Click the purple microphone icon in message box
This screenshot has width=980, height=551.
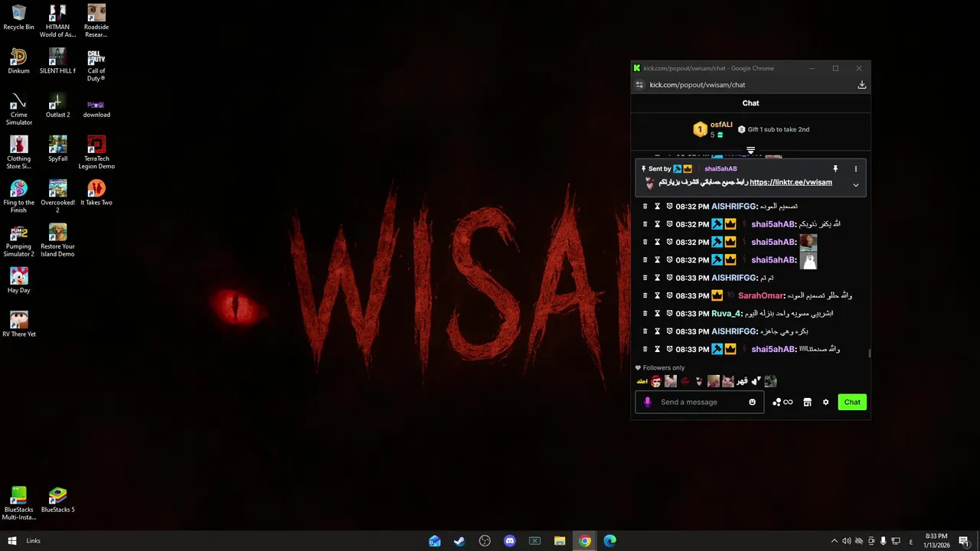click(x=648, y=402)
